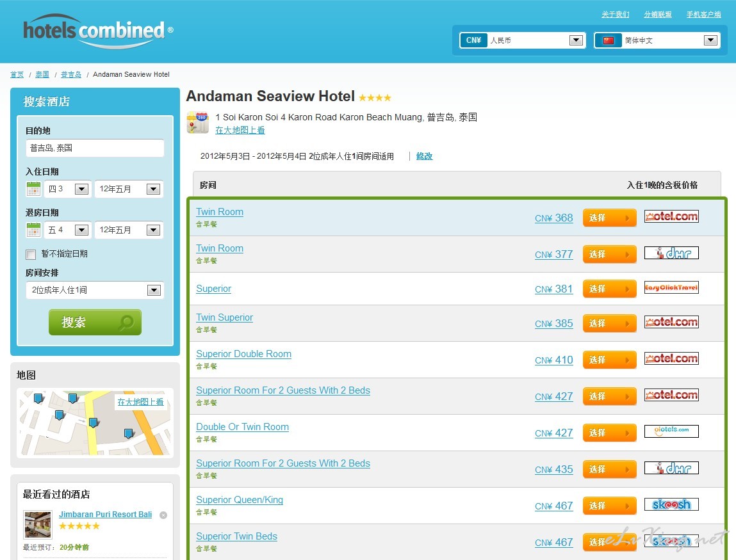Click the sidebar map thumbnail
The height and width of the screenshot is (560, 736).
point(95,422)
